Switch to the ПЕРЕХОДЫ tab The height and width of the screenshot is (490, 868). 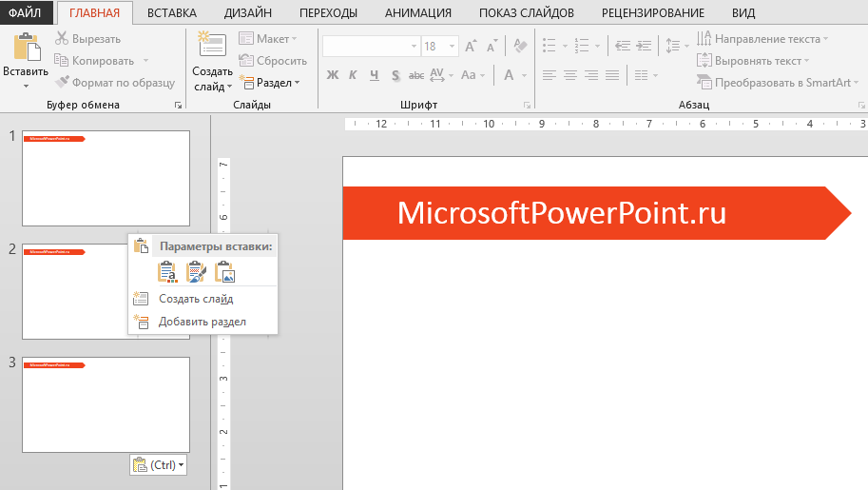(x=328, y=12)
